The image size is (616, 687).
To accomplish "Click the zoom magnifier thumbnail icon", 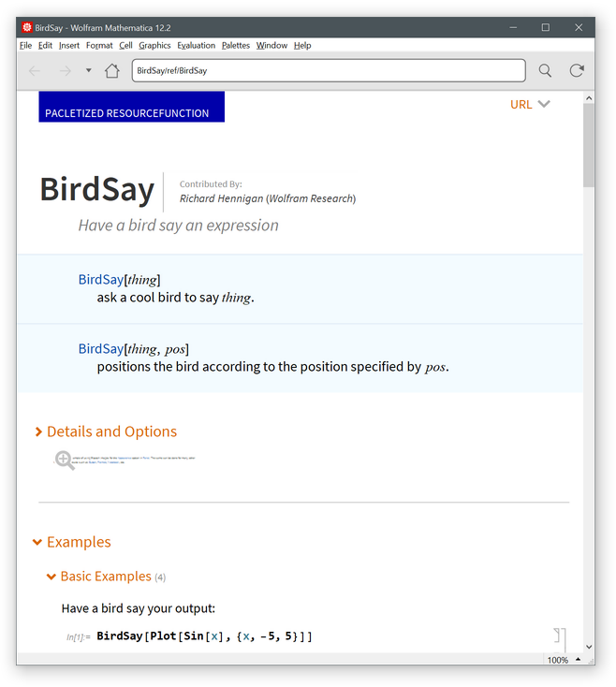I will click(65, 460).
